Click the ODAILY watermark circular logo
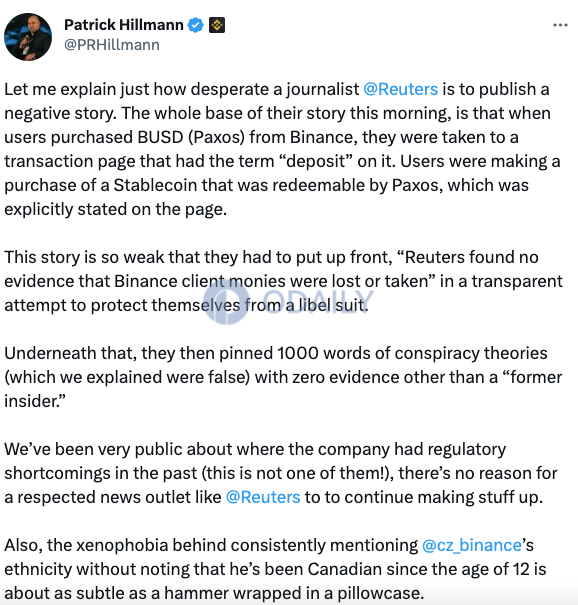This screenshot has height=605, width=578. click(x=226, y=302)
